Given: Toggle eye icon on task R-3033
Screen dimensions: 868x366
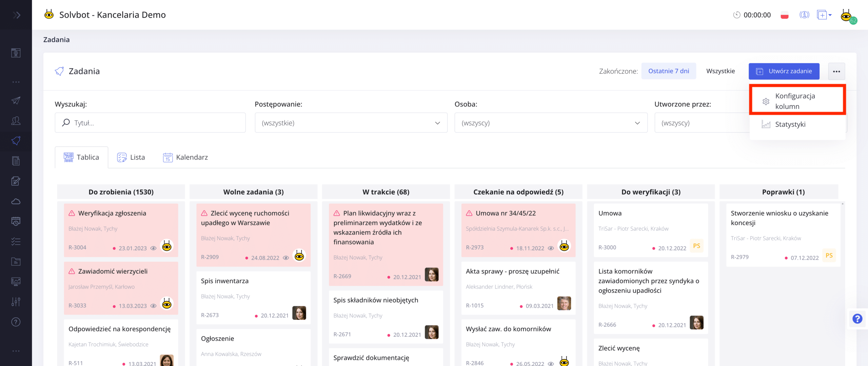Looking at the screenshot, I should click(x=153, y=306).
